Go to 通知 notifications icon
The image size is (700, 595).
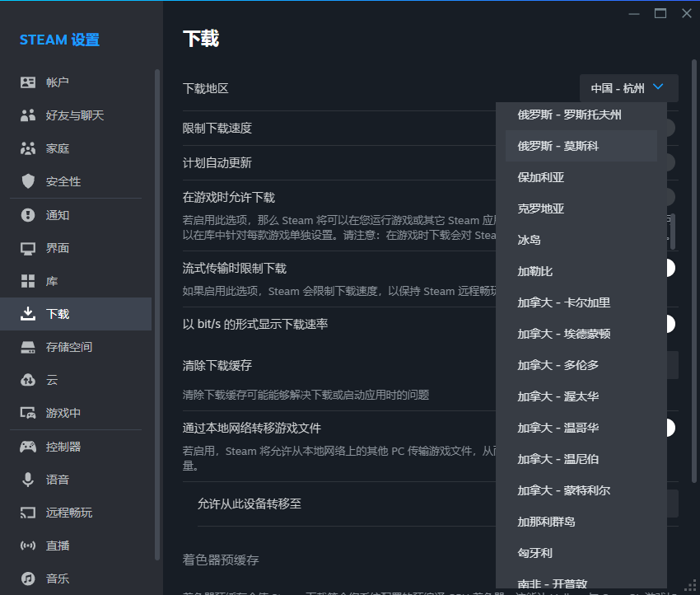click(28, 215)
